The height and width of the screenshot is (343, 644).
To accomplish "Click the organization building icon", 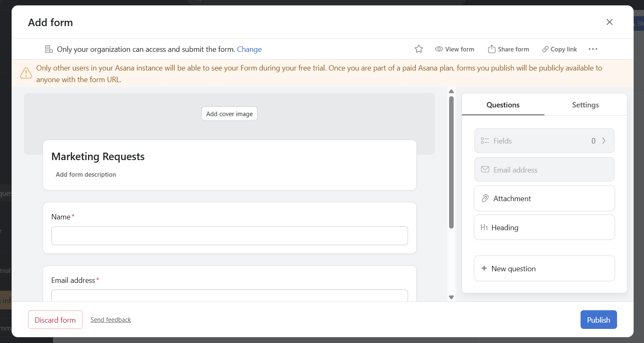I will [49, 49].
